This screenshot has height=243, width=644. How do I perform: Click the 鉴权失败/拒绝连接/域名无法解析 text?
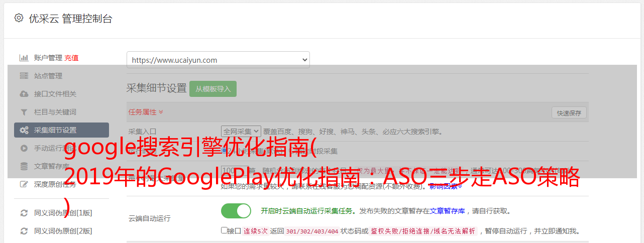click(x=423, y=231)
